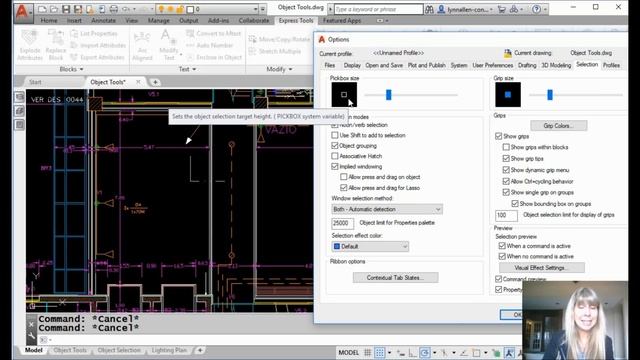Screen dimensions: 640x360
Task: Click the Visual Effect Settings button
Action: (541, 268)
